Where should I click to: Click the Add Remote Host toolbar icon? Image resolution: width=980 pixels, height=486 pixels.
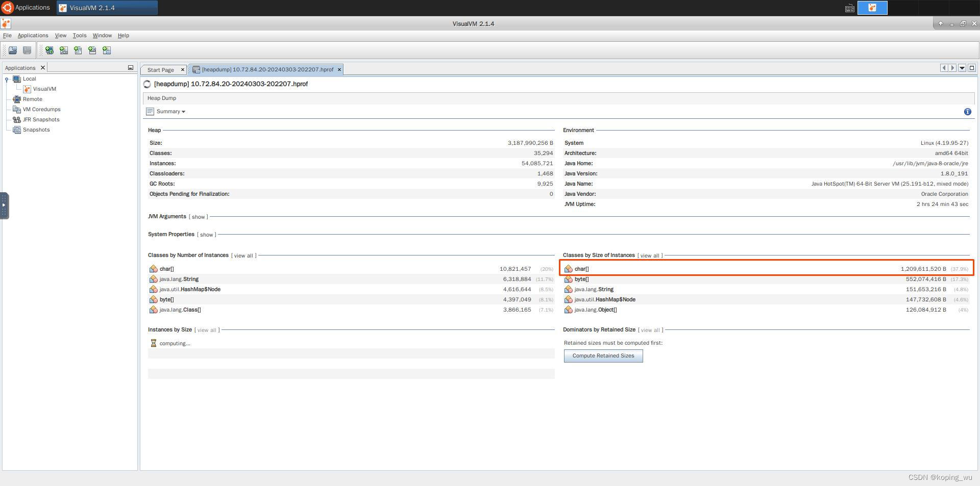(50, 50)
